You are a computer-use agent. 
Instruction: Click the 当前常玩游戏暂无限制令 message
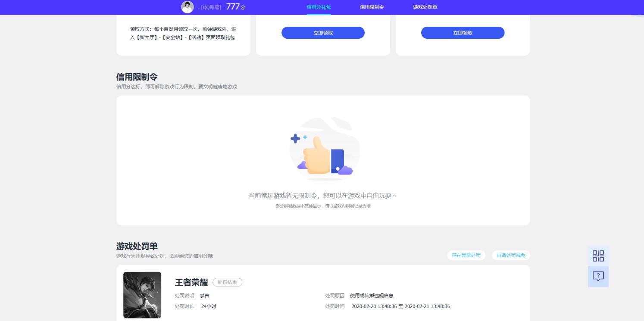322,196
